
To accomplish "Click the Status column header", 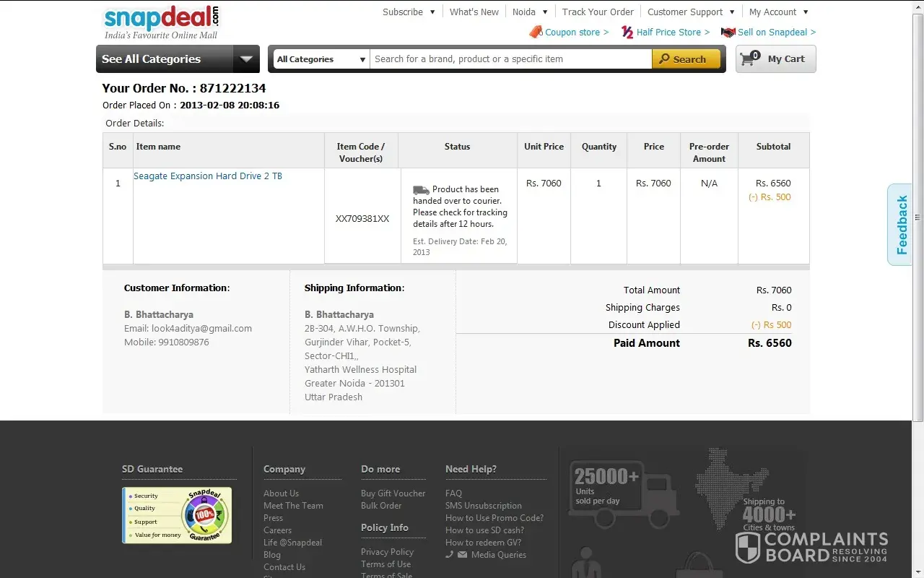I will [457, 147].
